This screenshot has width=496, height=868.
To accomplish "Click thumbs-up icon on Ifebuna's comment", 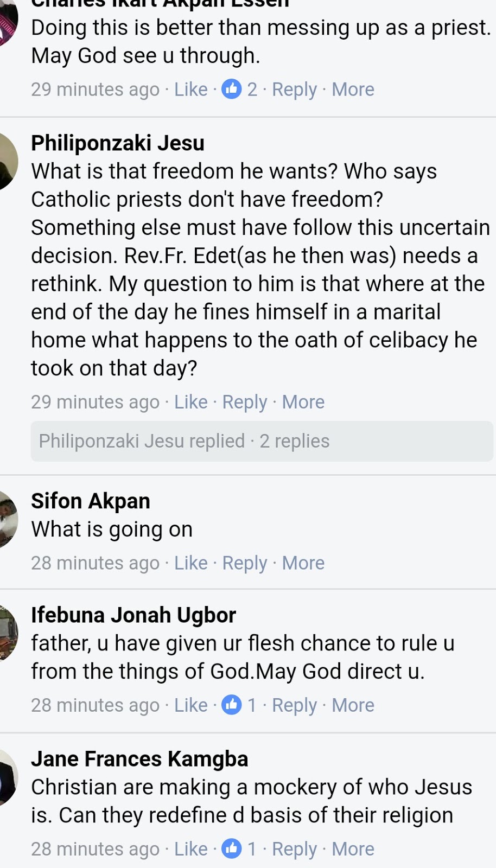I will (231, 705).
